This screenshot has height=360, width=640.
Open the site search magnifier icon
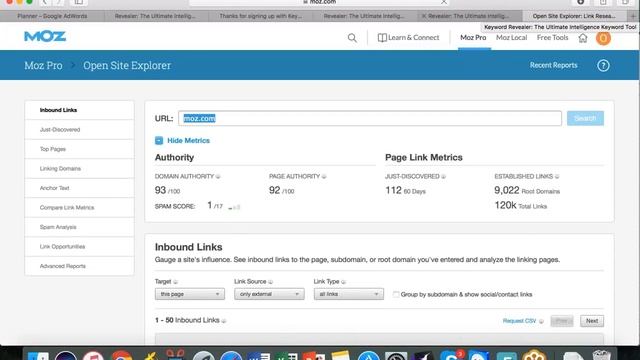pyautogui.click(x=352, y=38)
